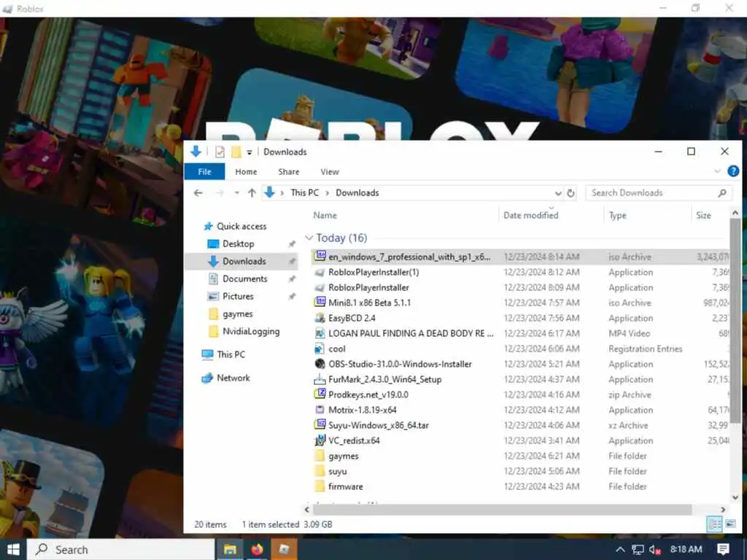Sort by the Type column header

[x=617, y=215]
